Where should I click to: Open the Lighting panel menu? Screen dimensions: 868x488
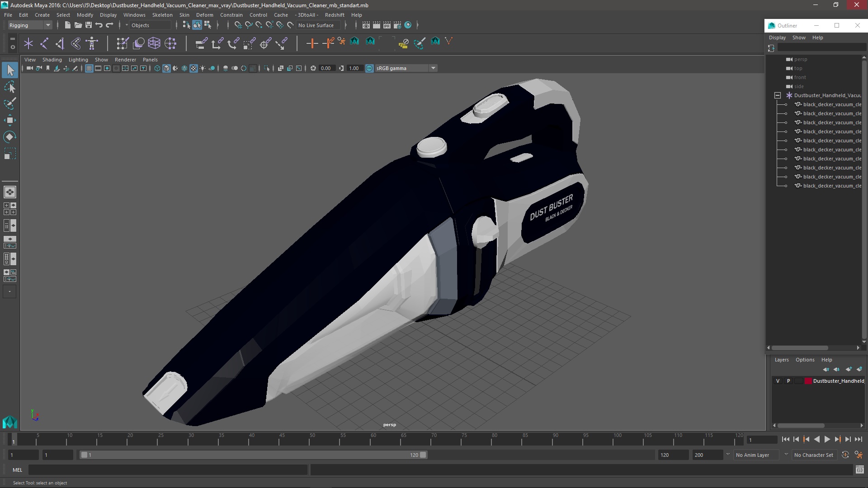coord(78,60)
